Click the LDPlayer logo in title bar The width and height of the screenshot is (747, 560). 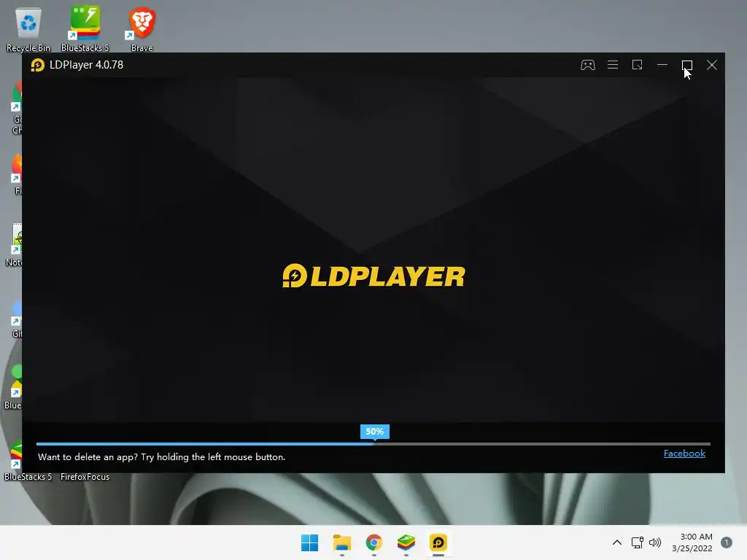(x=38, y=65)
